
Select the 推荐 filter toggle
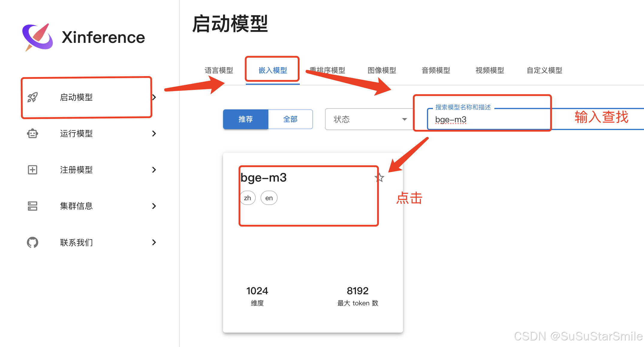click(246, 119)
